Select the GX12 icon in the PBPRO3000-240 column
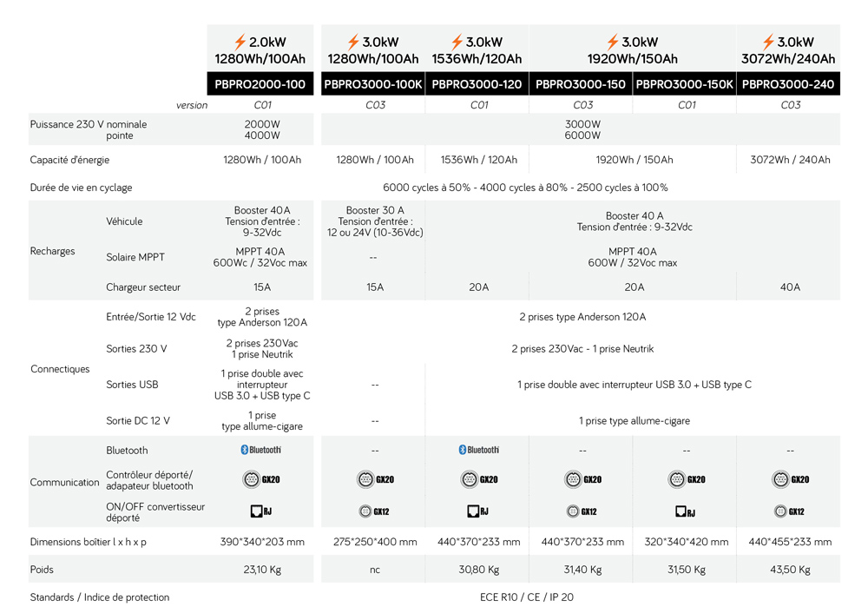Image resolution: width=868 pixels, height=613 pixels. point(790,511)
